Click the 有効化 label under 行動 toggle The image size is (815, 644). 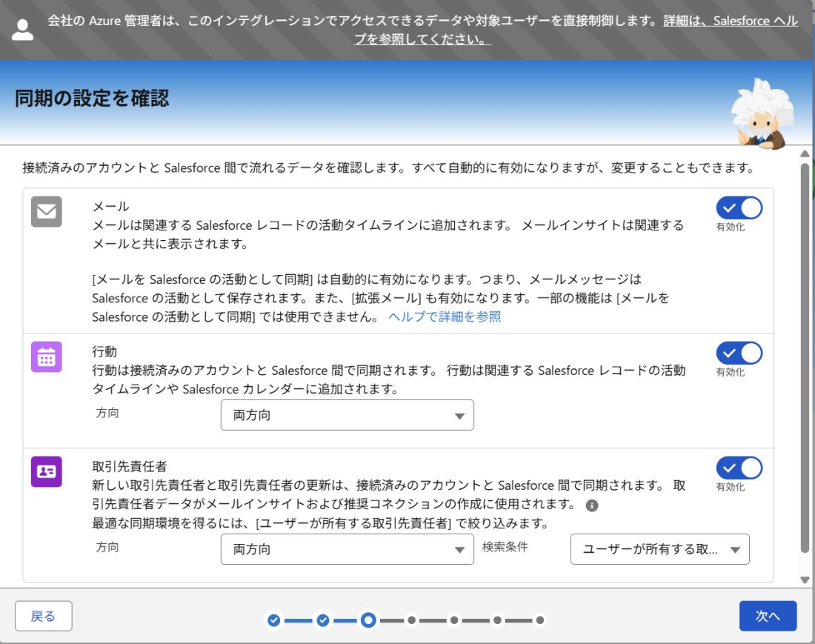pyautogui.click(x=731, y=372)
